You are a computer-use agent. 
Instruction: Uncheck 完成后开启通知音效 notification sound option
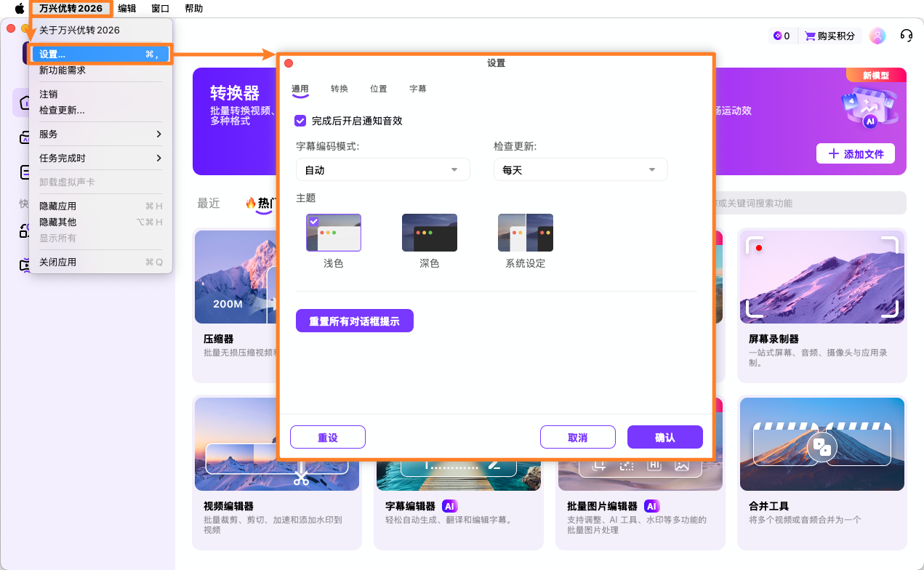[300, 121]
